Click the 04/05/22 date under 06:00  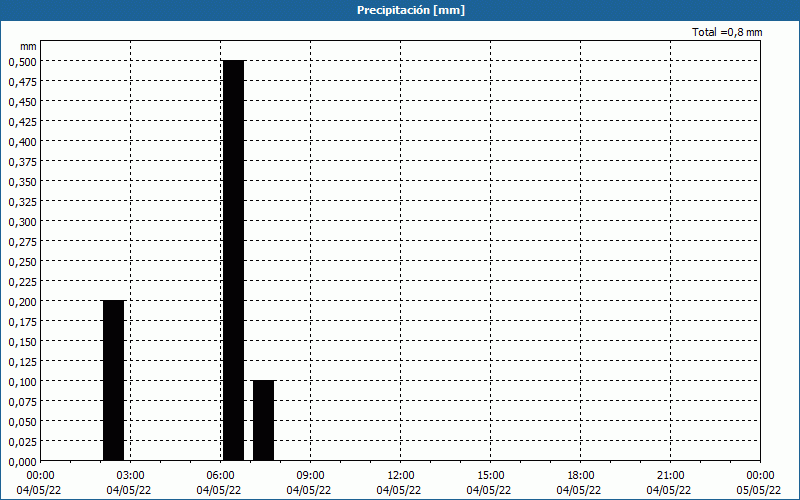pyautogui.click(x=219, y=490)
